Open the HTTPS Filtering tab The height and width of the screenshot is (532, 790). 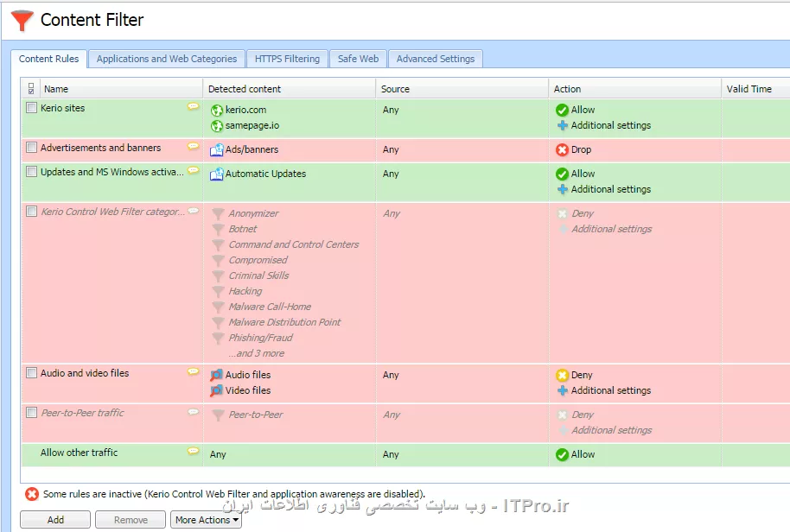point(287,59)
